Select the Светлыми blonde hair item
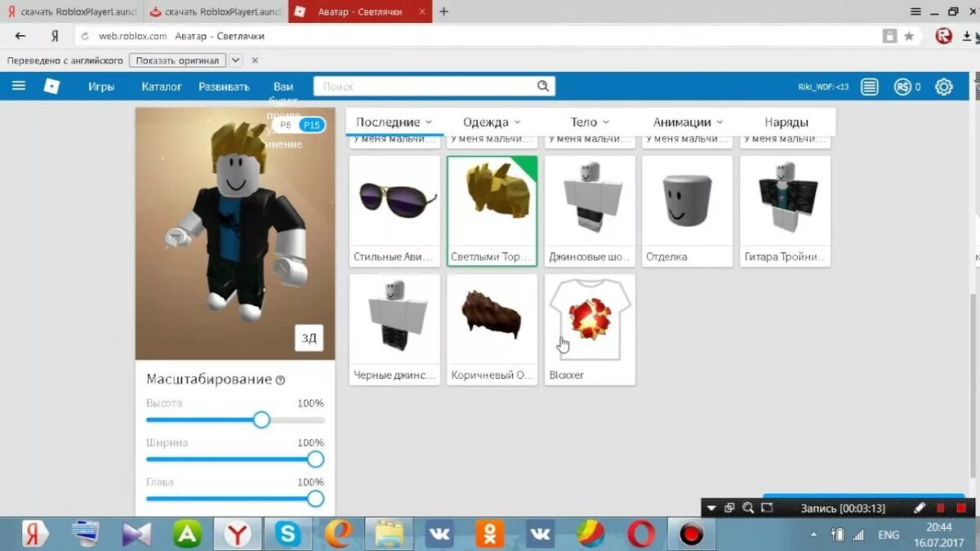Viewport: 980px width, 551px height. coord(492,211)
